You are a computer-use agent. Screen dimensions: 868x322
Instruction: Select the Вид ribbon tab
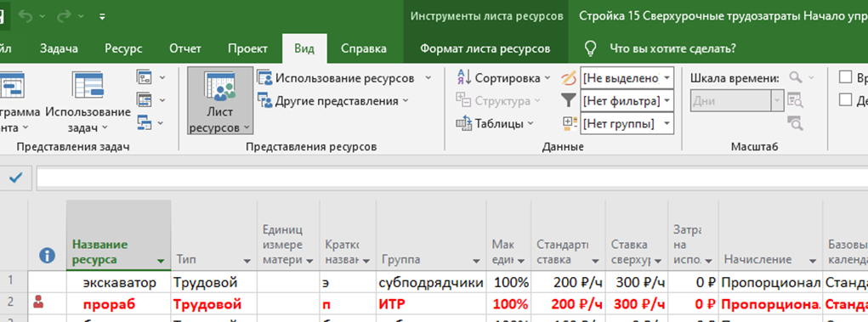click(304, 48)
